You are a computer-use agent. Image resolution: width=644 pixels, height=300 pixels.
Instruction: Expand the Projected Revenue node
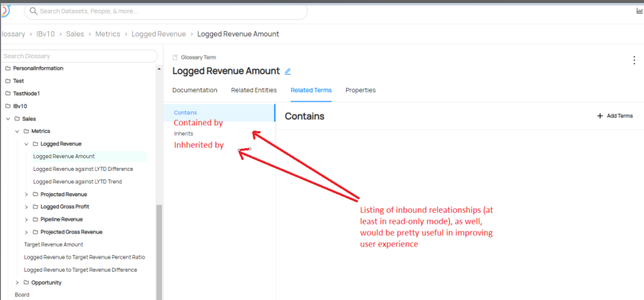[x=26, y=194]
